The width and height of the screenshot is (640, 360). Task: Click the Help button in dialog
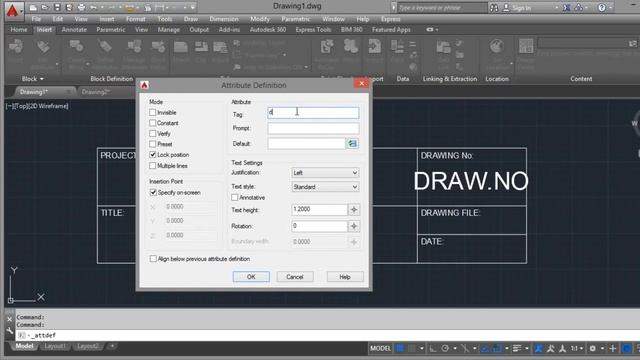345,277
